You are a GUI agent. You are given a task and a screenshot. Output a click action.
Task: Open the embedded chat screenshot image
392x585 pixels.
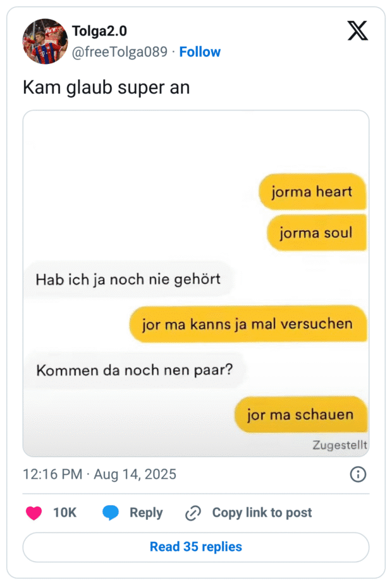(195, 283)
